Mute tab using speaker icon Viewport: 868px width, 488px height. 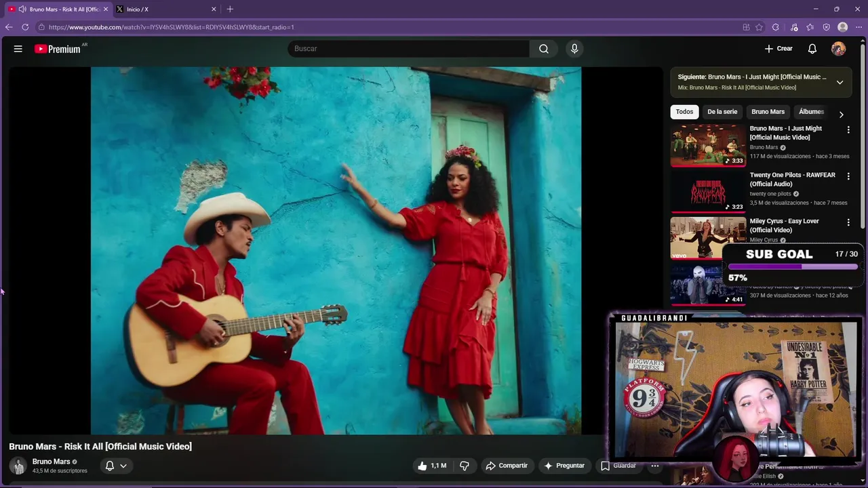click(22, 9)
